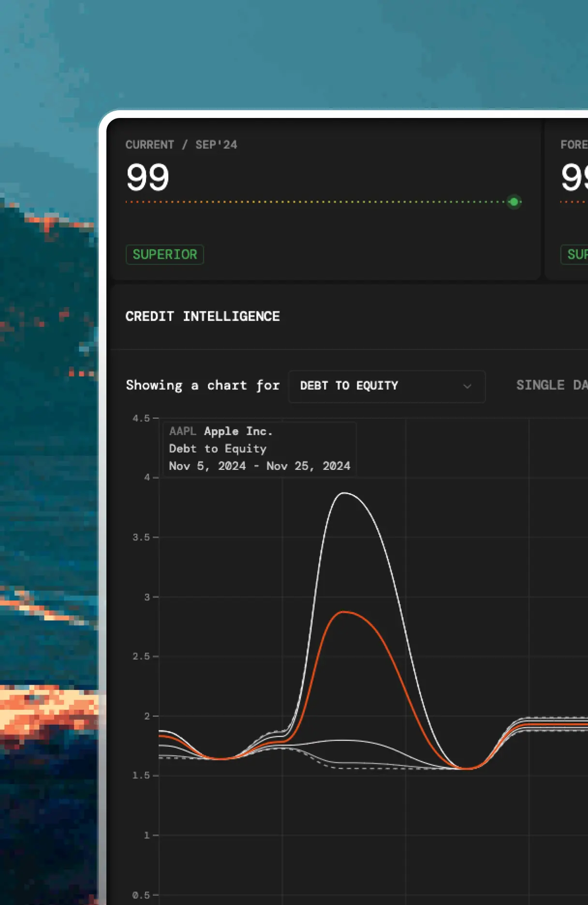The height and width of the screenshot is (905, 588).
Task: Click the orange line peak on chart
Action: click(x=344, y=612)
